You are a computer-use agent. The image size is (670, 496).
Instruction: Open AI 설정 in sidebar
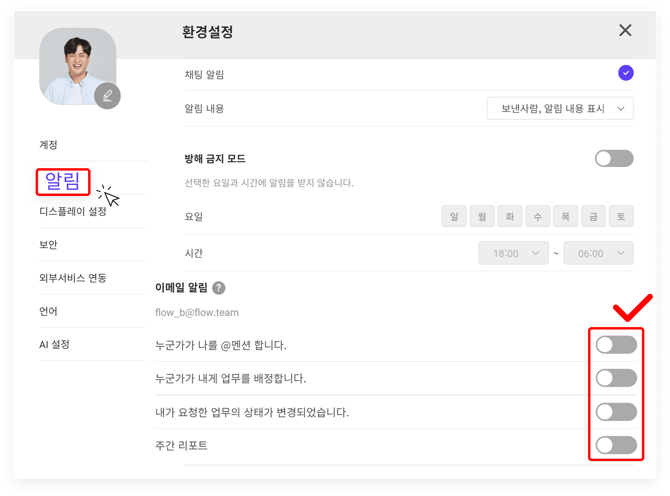(54, 344)
